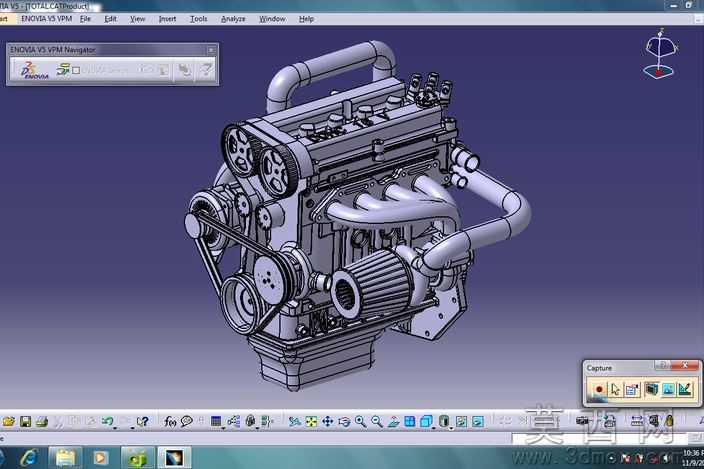Select the Rotate view tool

point(344,421)
